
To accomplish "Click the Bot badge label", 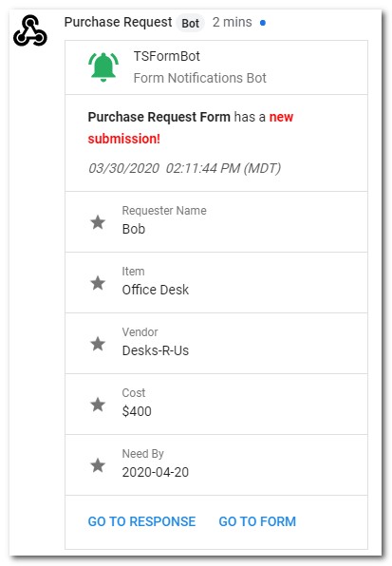I will pyautogui.click(x=191, y=23).
